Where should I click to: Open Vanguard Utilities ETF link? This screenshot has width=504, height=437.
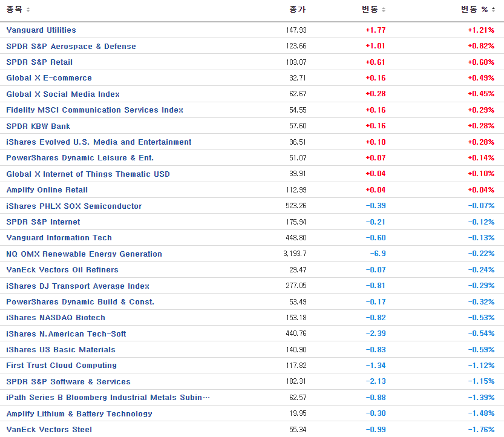coord(41,30)
